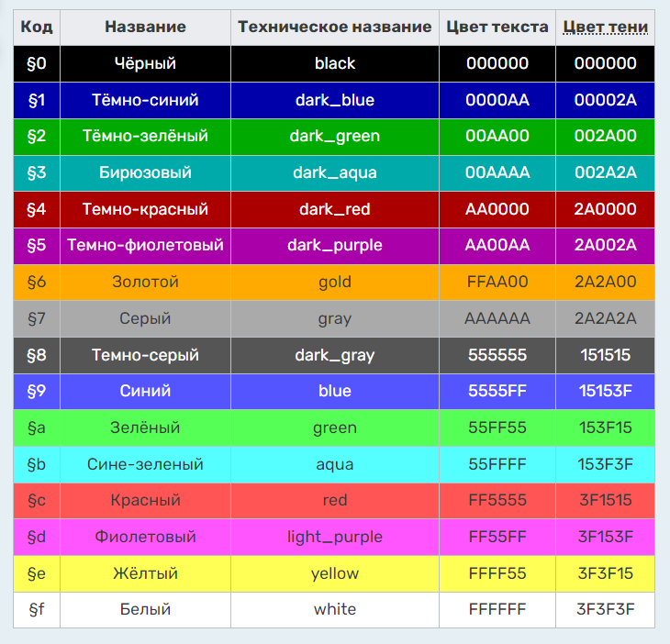Click the Белый white name cell
The height and width of the screenshot is (644, 670).
[145, 610]
